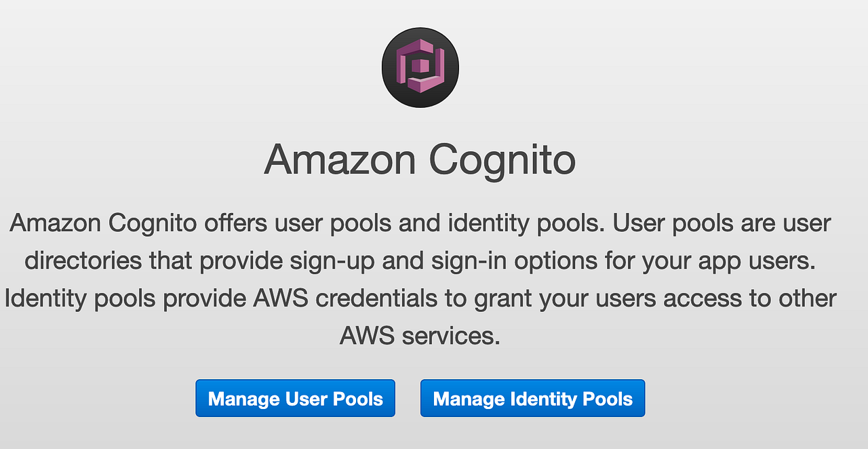Select the hexagonal Cognito icon graphic
This screenshot has height=449, width=868.
[x=420, y=66]
